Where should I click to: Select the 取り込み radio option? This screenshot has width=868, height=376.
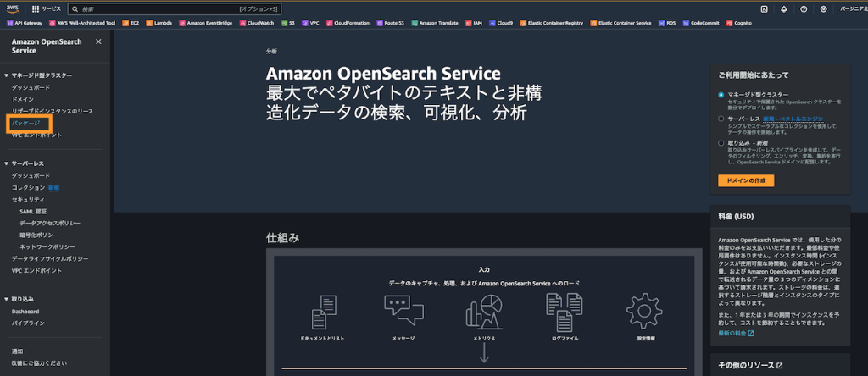point(721,142)
